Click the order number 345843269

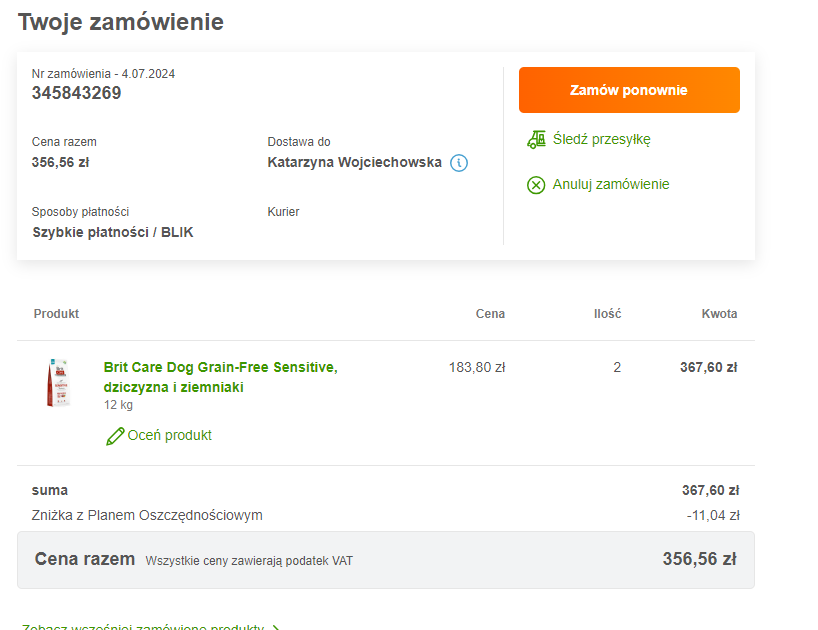(76, 93)
